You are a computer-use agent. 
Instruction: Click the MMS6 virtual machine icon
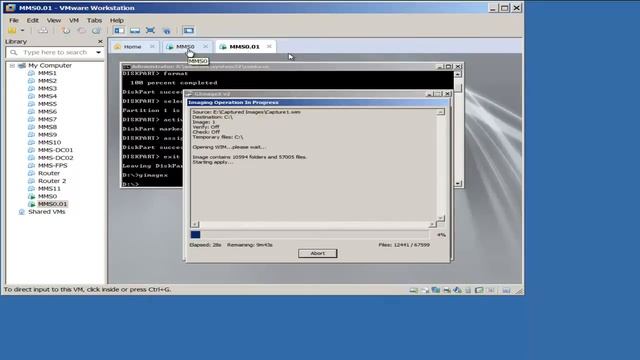point(31,111)
